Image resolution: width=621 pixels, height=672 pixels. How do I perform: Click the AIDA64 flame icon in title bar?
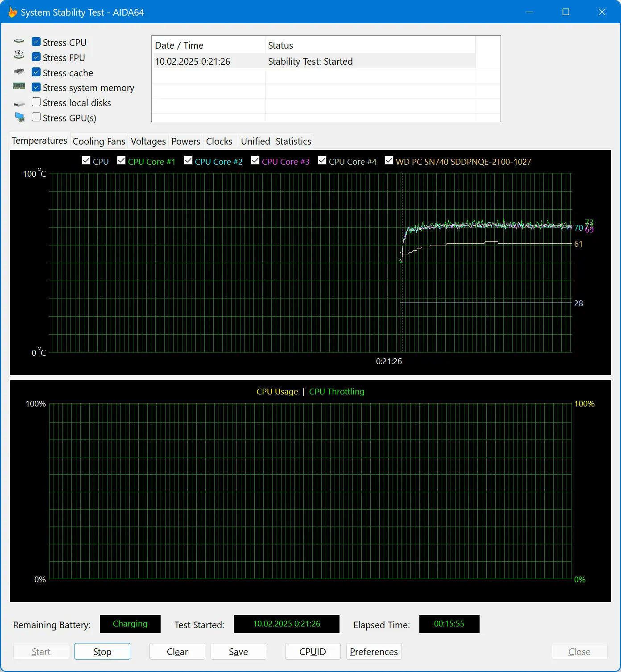tap(12, 12)
